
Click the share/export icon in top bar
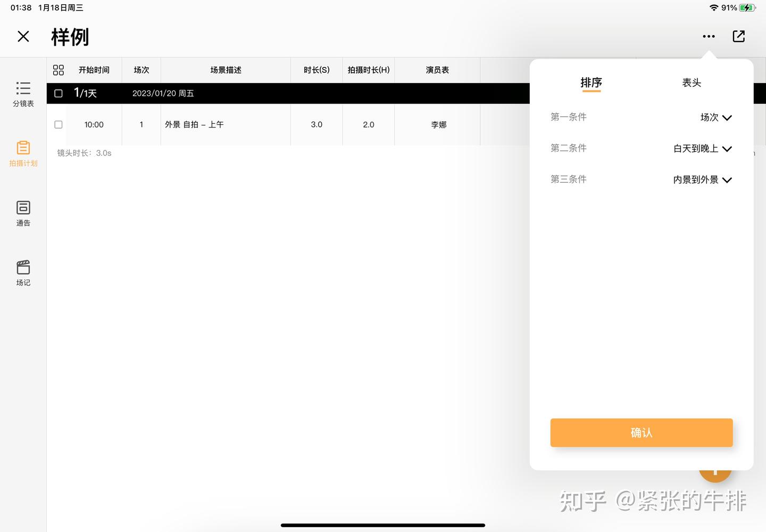738,36
